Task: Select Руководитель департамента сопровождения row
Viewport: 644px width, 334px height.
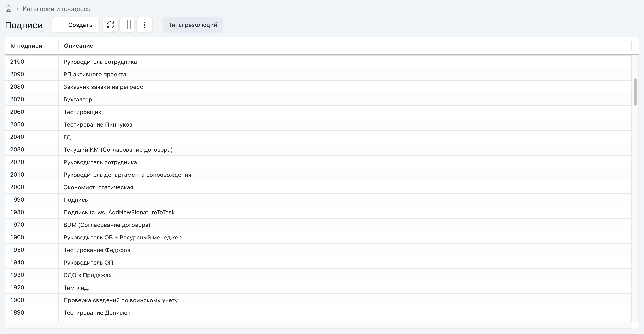Action: [x=318, y=175]
